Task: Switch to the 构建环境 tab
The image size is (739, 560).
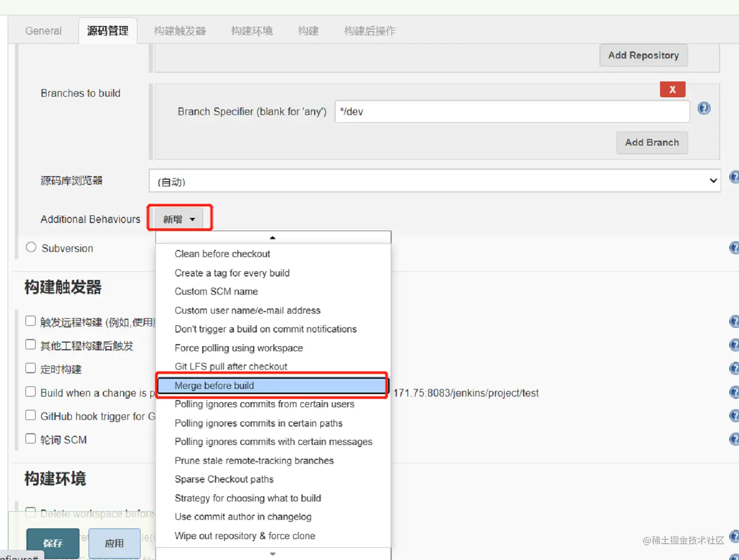Action: point(252,31)
